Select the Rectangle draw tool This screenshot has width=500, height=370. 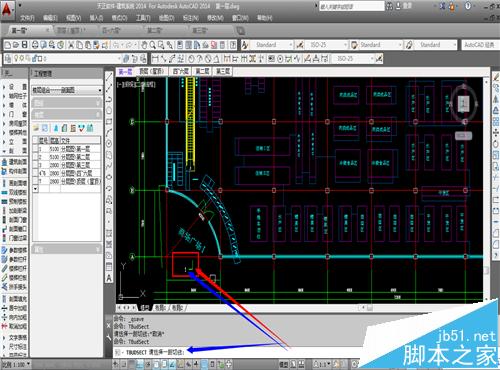(109, 122)
